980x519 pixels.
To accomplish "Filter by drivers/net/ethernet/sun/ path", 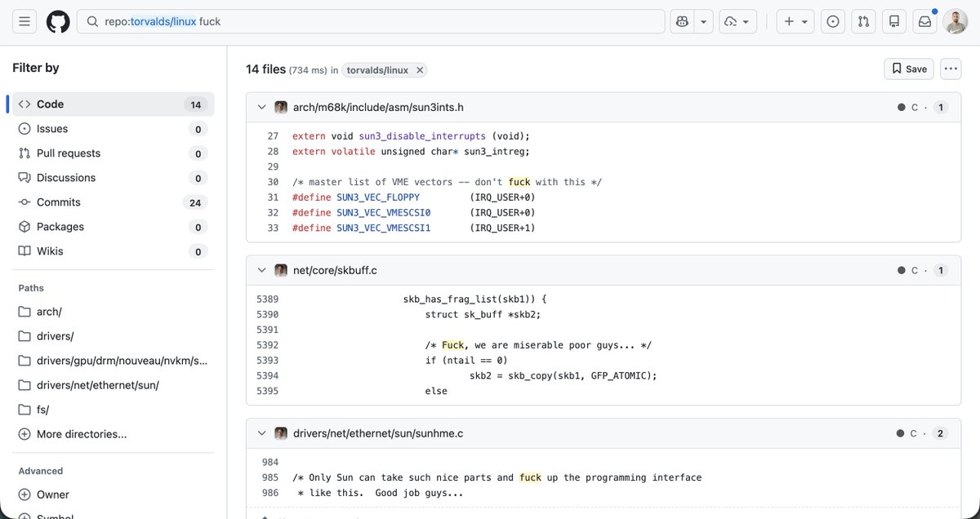I will [113, 385].
